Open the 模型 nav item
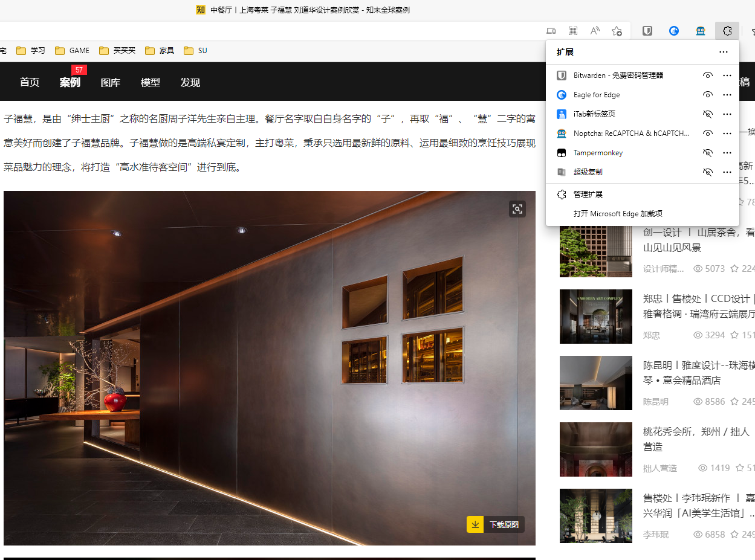Viewport: 755px width, 560px height. coord(151,83)
